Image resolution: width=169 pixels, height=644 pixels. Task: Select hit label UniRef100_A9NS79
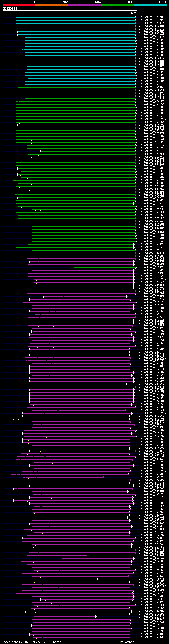click(x=152, y=314)
